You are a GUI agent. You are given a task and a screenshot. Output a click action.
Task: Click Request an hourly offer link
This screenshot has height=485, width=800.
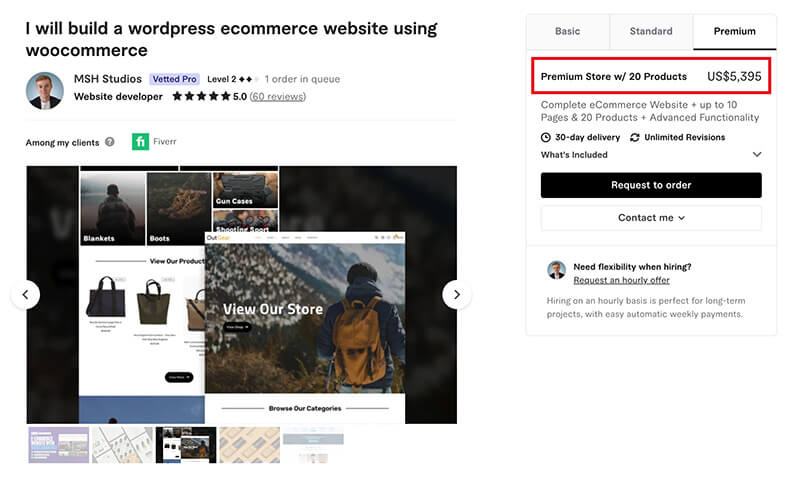[x=621, y=280]
